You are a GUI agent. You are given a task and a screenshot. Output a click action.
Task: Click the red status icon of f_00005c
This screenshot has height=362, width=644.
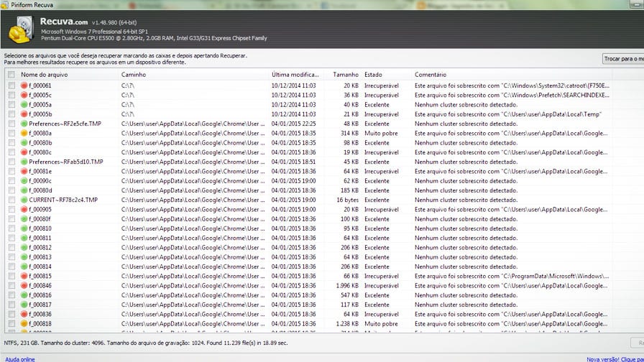click(24, 95)
